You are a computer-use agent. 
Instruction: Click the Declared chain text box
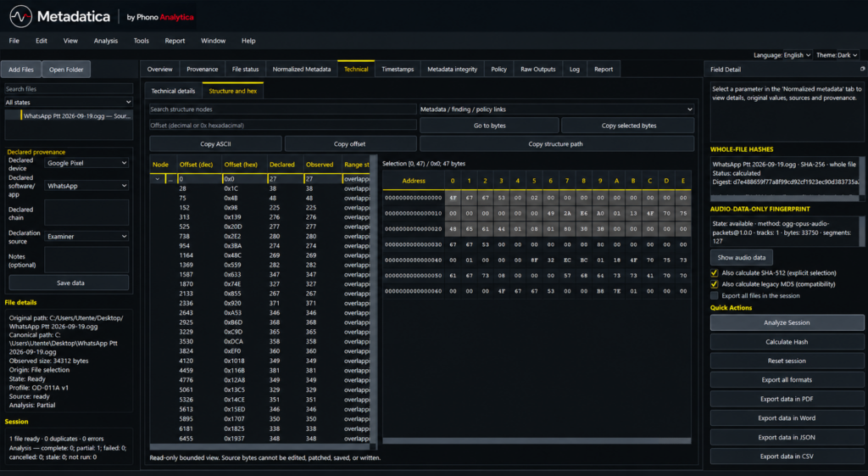click(x=87, y=213)
